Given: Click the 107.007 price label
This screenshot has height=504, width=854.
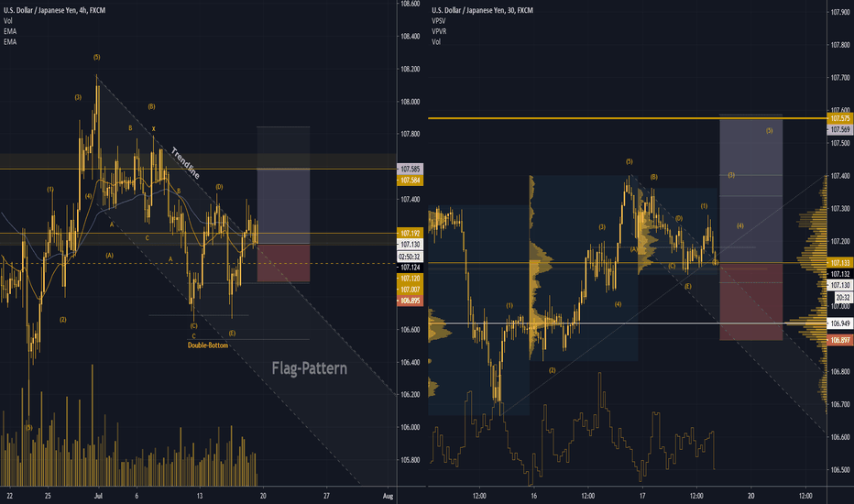Looking at the screenshot, I should coord(411,290).
